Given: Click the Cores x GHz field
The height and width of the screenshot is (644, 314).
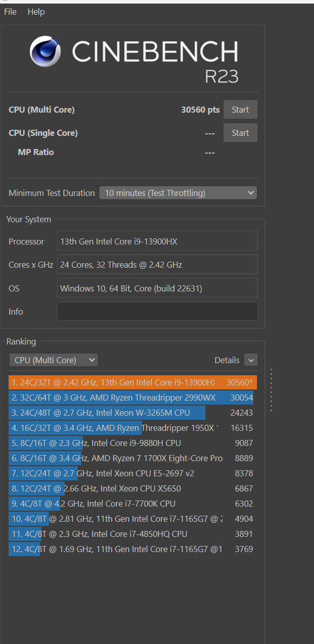Looking at the screenshot, I should point(158,265).
